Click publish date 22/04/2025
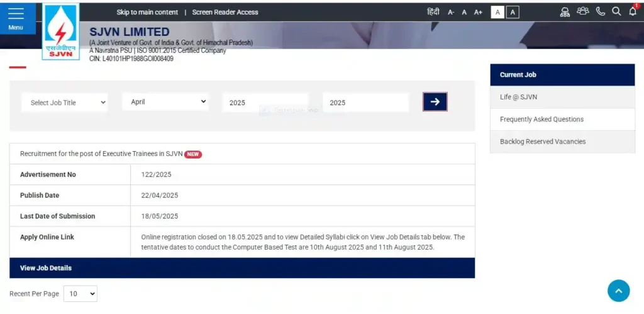Viewport: 644px width, 314px height. 160,195
